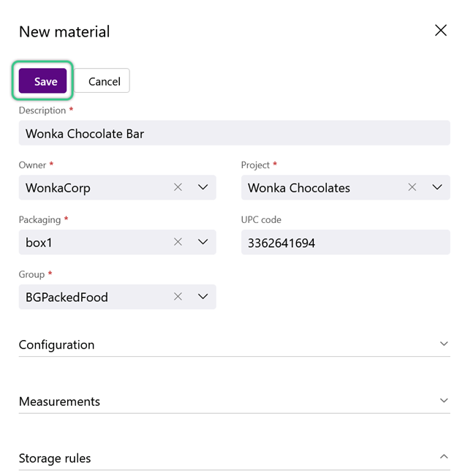Cancel creating the new material
Screen dimensions: 468x476
tap(102, 80)
